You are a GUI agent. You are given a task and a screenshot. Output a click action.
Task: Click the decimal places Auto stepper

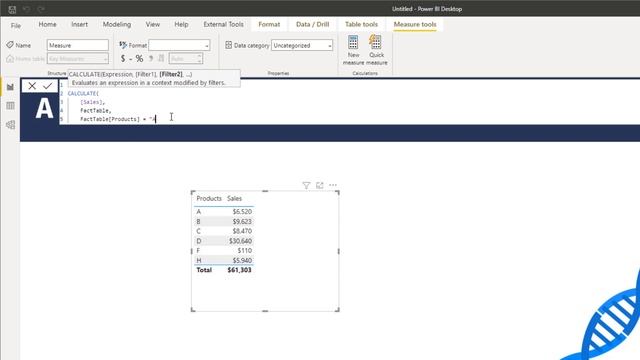coord(186,59)
